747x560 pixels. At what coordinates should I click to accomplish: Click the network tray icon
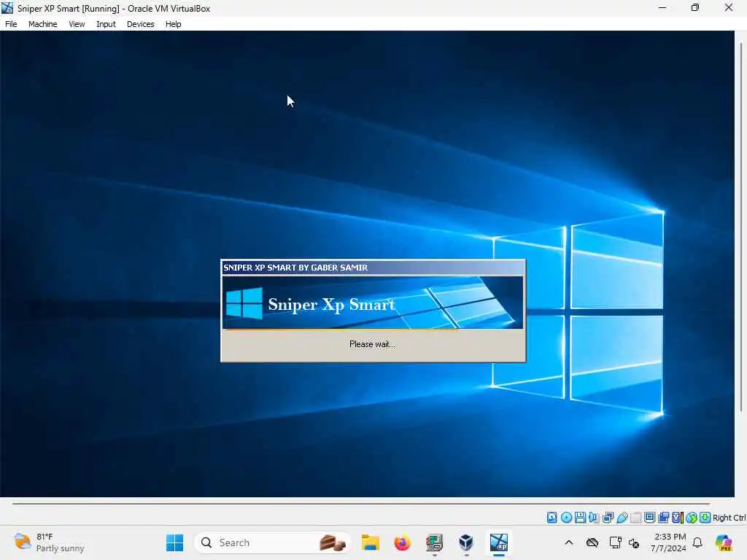click(x=615, y=542)
